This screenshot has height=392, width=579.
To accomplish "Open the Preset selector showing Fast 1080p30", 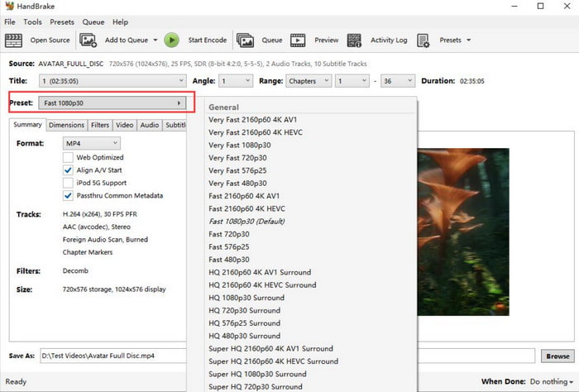I will pos(112,103).
